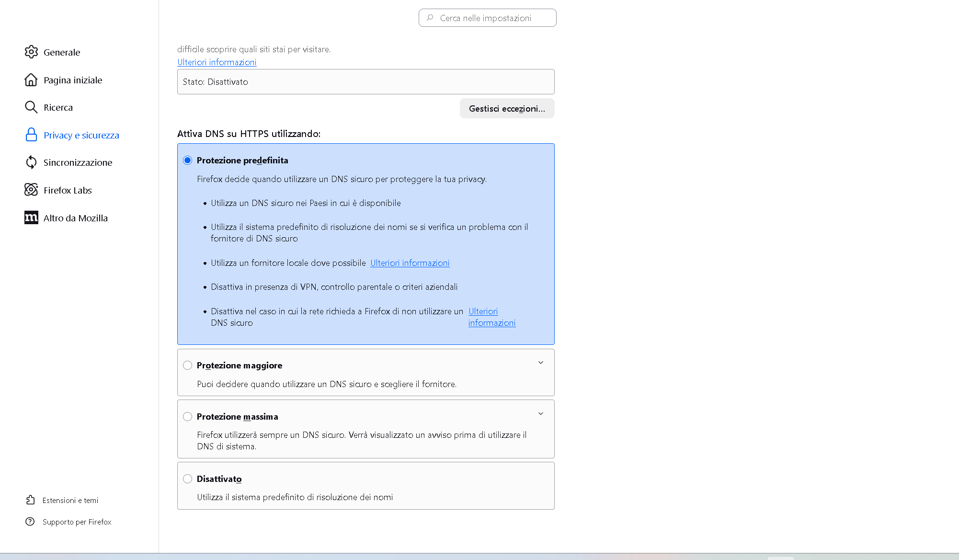Click the Pagina iniziale house icon
This screenshot has width=959, height=560.
pyautogui.click(x=31, y=80)
